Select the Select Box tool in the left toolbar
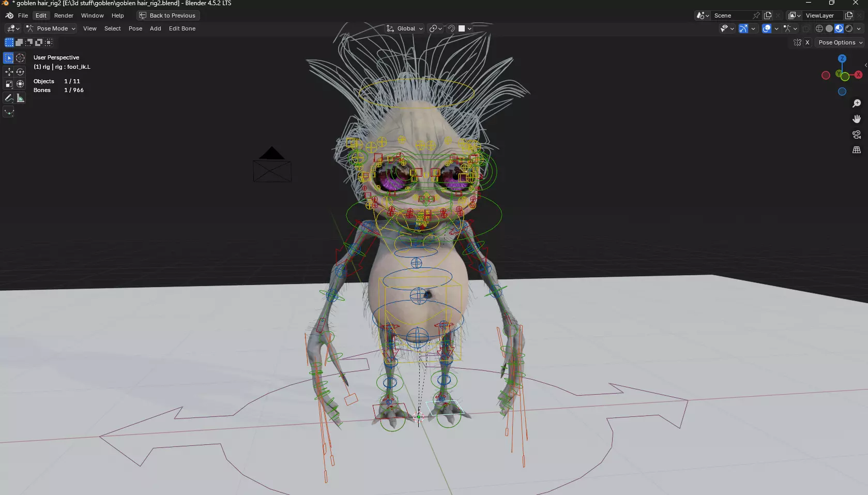 9,58
